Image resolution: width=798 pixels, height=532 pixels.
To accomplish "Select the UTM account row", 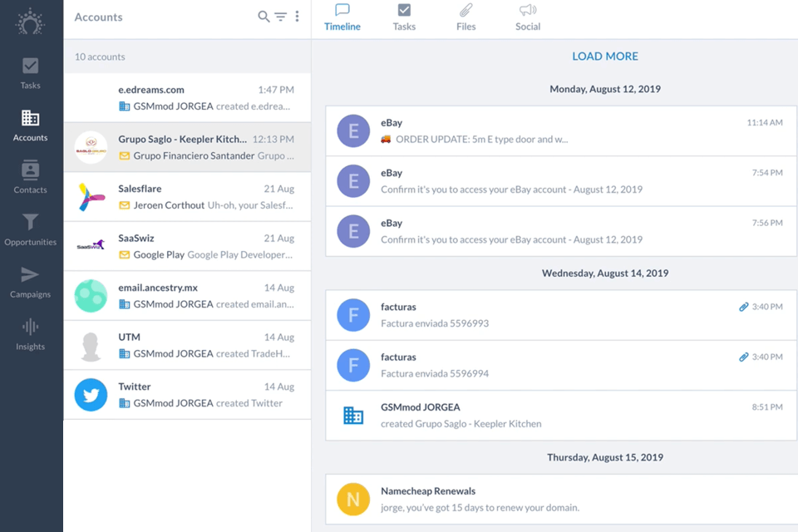I will click(x=187, y=345).
